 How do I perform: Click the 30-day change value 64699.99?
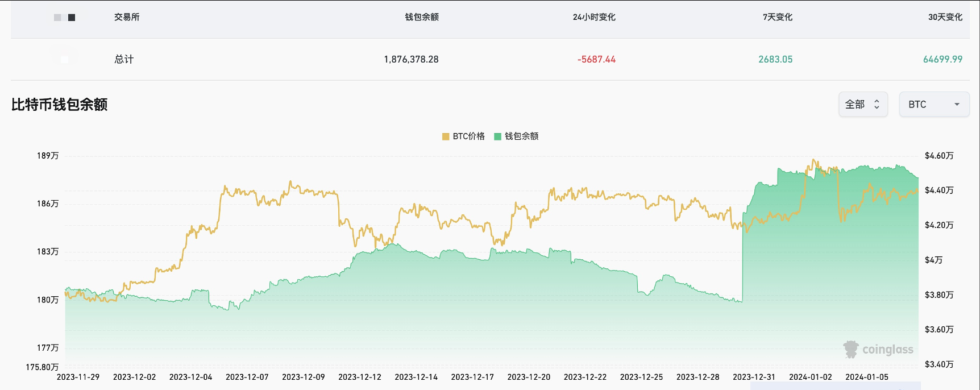942,59
